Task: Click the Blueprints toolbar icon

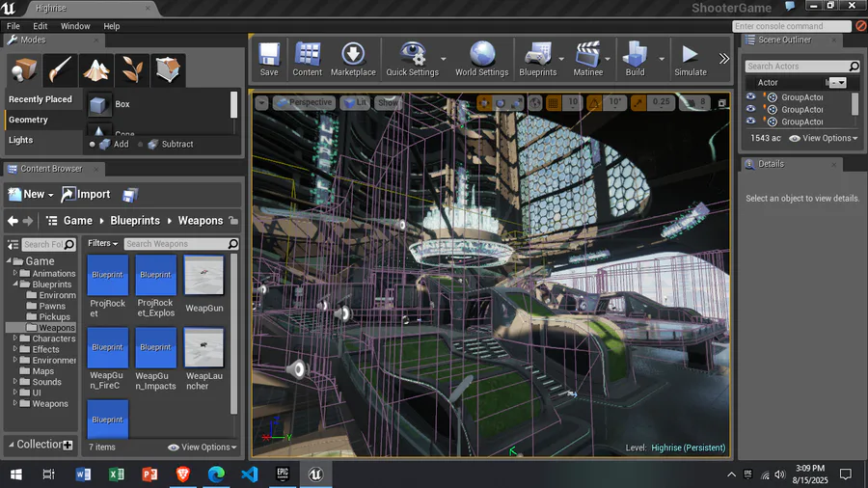Action: coord(537,59)
